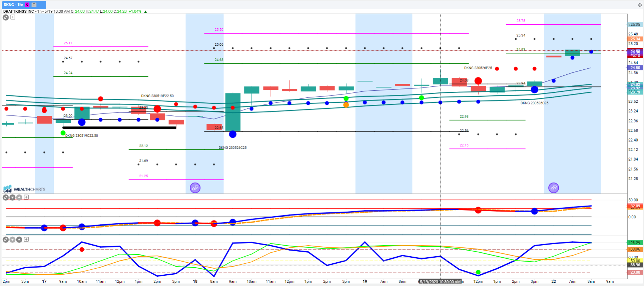The height and width of the screenshot is (286, 644).
Task: Click the 25.34 orange price axis tag
Action: coord(635,39)
